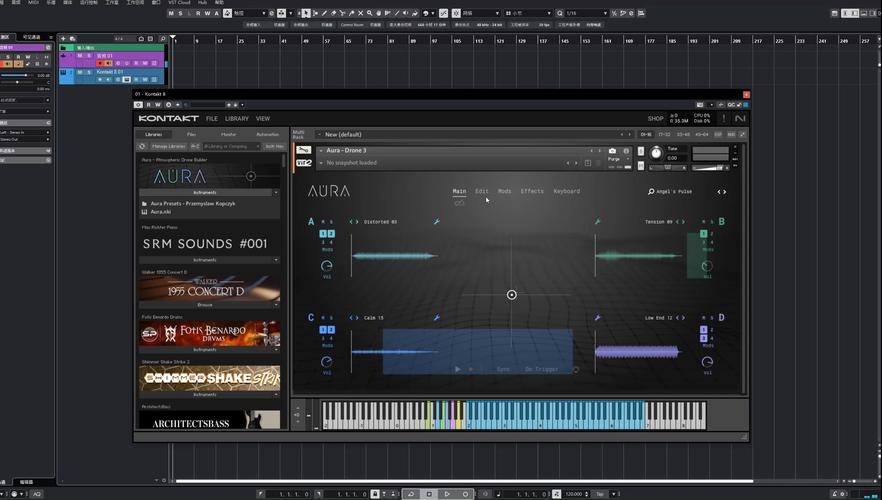Open the Kontakt LIBRARY menu
The width and height of the screenshot is (882, 500).
[x=237, y=119]
